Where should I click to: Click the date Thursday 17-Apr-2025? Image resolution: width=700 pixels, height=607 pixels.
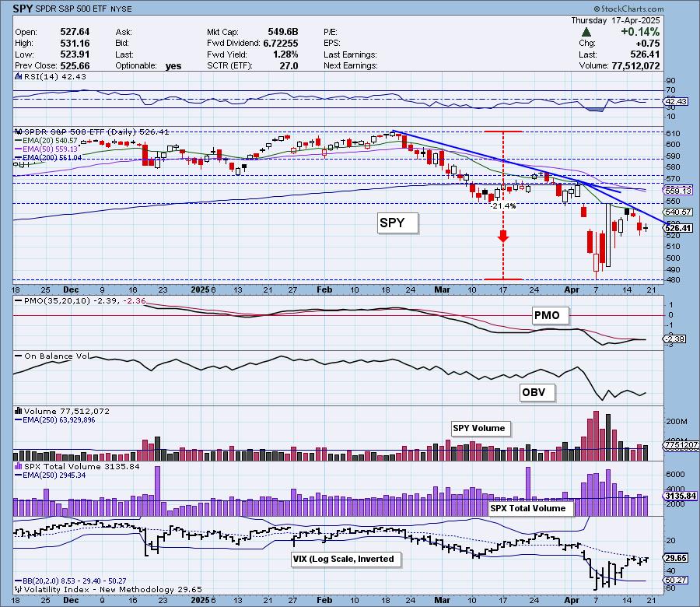coord(615,20)
